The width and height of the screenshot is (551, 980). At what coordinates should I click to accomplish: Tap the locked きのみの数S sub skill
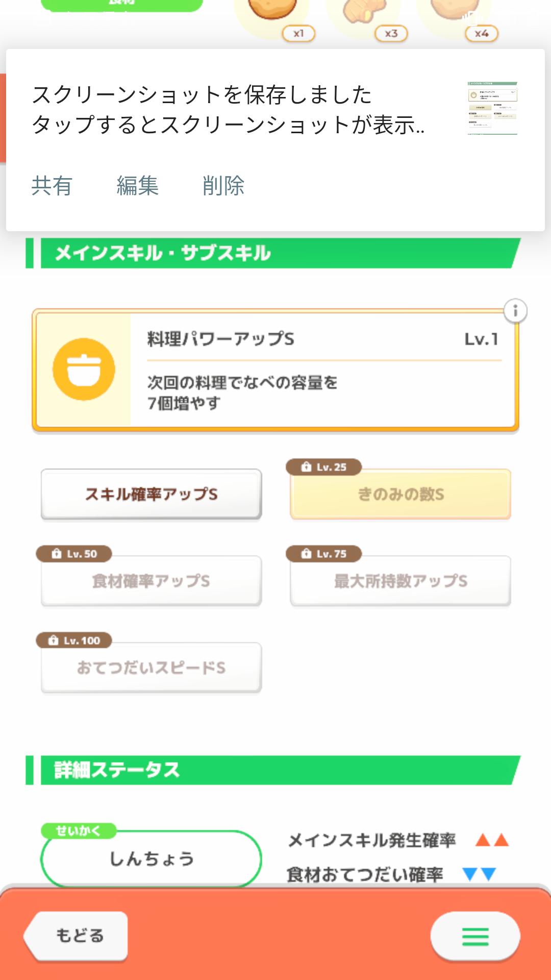point(400,494)
